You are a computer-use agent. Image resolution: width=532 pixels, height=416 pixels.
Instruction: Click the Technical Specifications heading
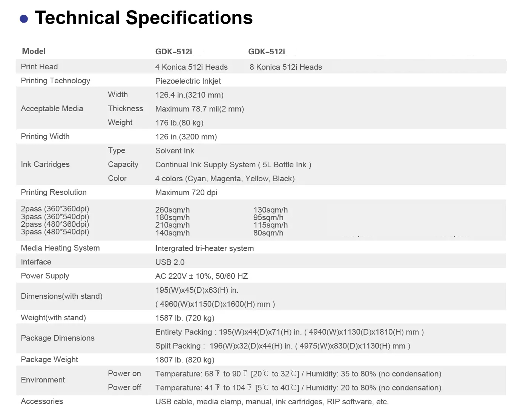tap(144, 18)
